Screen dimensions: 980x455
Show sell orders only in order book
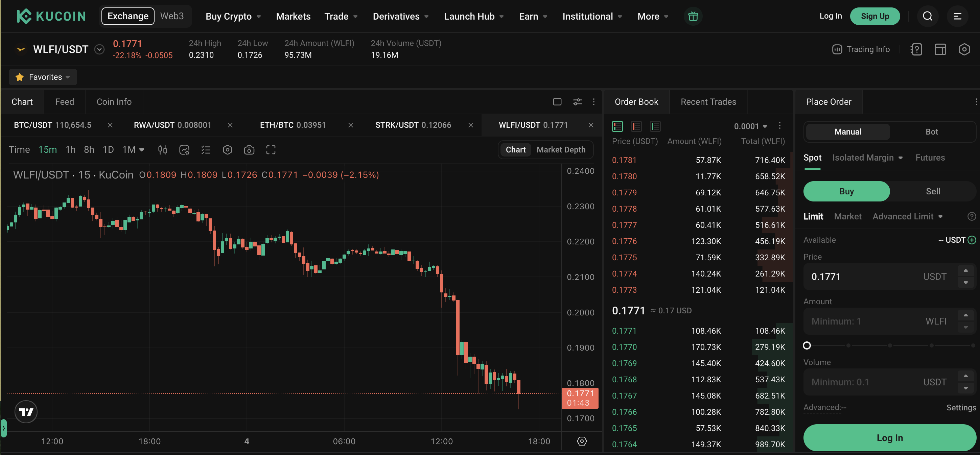click(x=636, y=126)
